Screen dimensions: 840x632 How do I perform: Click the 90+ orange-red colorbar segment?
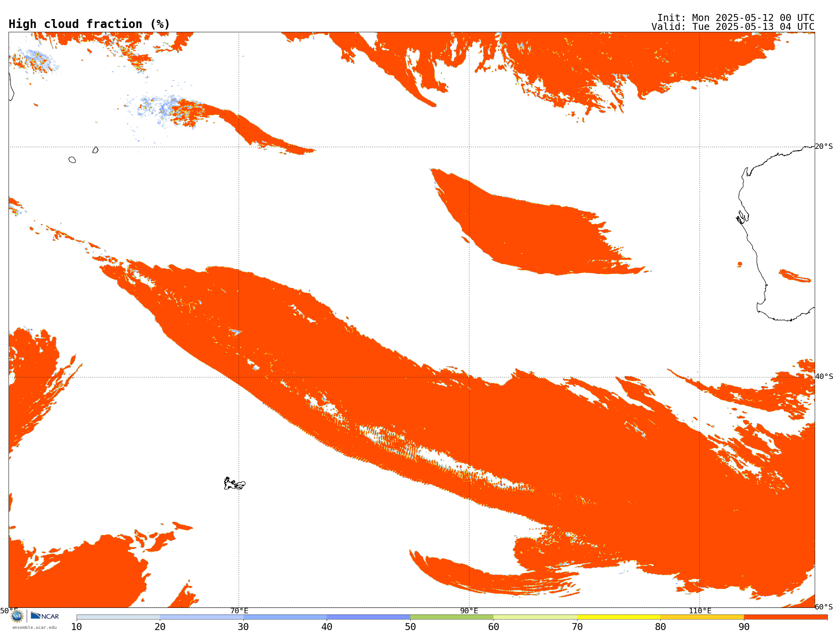click(786, 617)
